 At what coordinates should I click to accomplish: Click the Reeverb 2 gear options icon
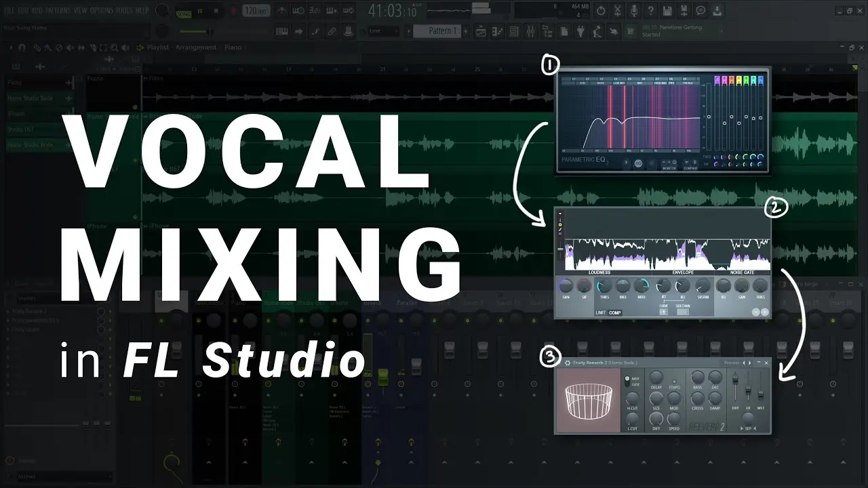[x=568, y=363]
